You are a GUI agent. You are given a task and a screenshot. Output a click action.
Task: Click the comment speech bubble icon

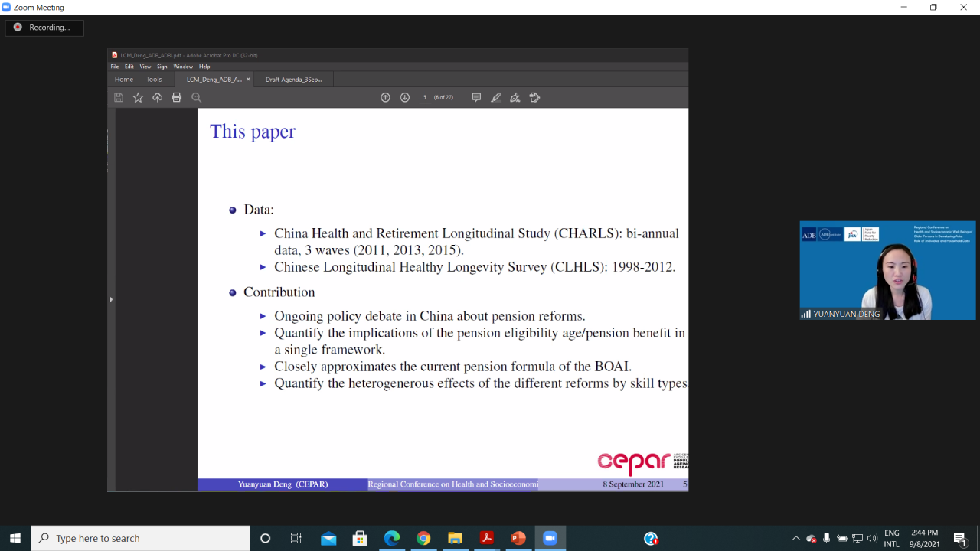(x=476, y=97)
